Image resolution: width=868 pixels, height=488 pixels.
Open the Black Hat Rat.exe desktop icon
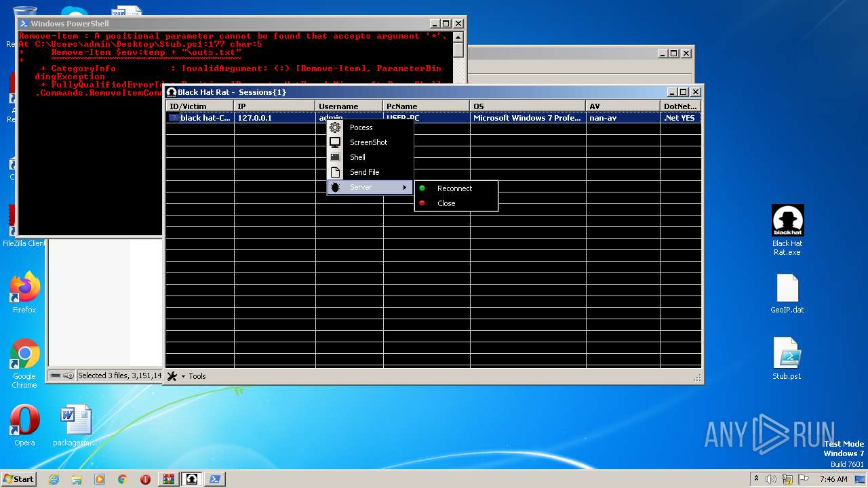click(787, 230)
